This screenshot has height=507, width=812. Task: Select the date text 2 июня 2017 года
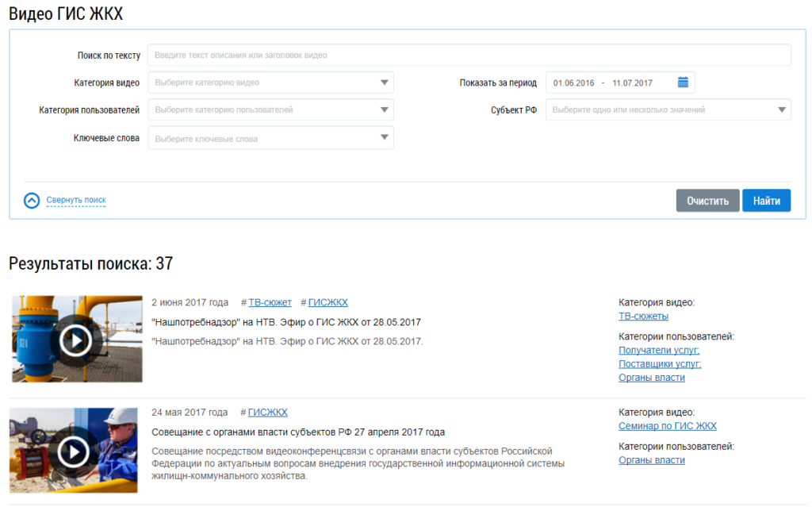coord(190,303)
